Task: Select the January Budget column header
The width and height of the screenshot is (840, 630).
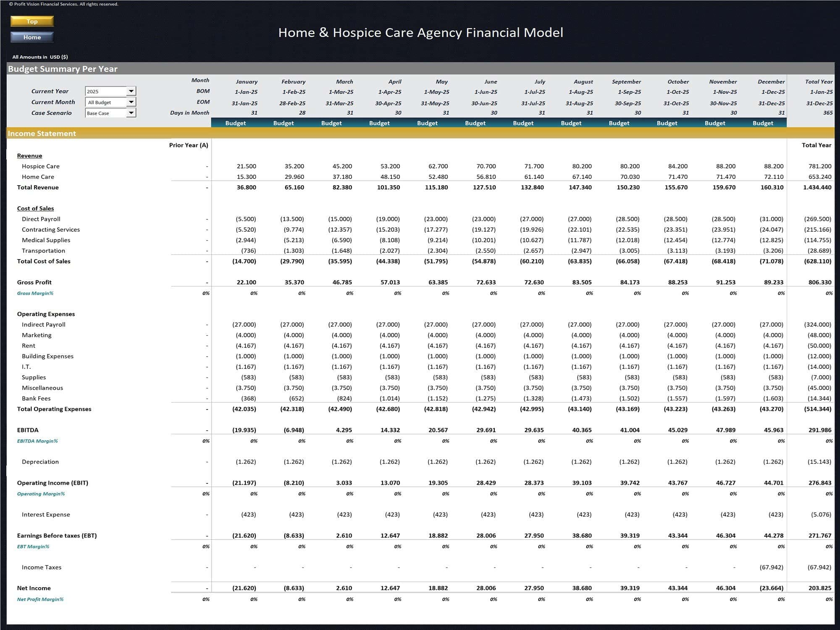Action: tap(236, 123)
